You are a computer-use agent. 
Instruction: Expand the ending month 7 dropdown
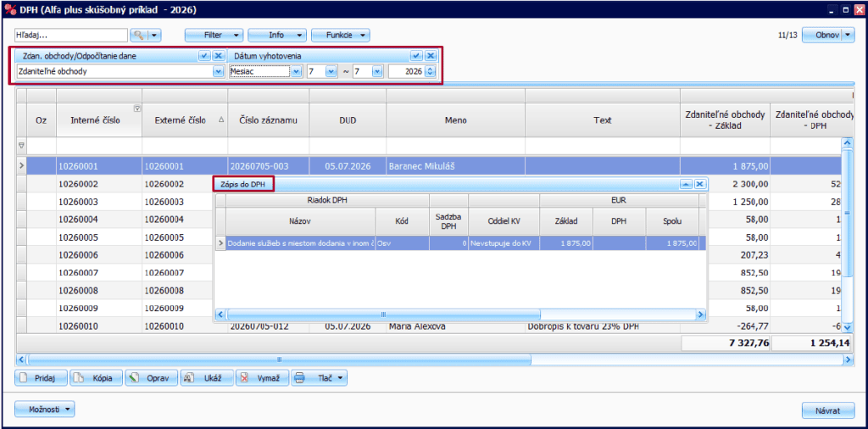(x=377, y=71)
